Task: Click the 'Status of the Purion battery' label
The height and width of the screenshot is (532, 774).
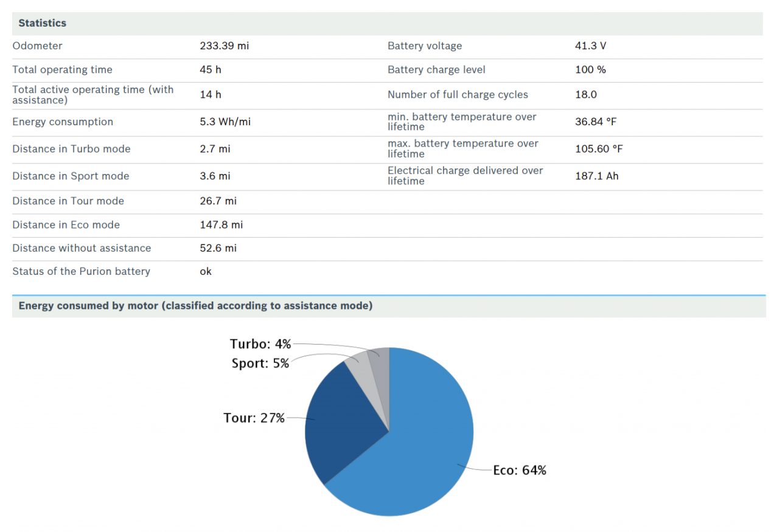Action: click(81, 272)
